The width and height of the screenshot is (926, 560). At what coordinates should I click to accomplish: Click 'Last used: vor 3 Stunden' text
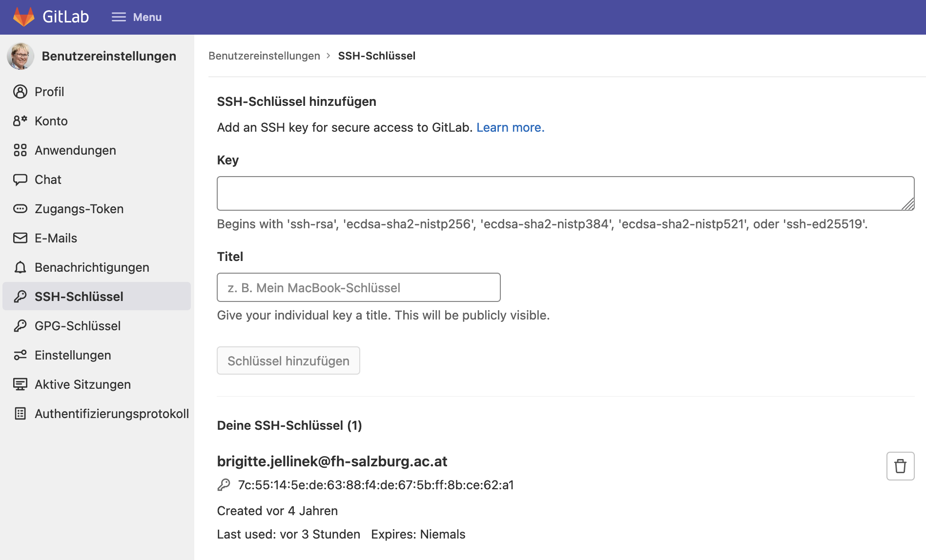pos(288,534)
